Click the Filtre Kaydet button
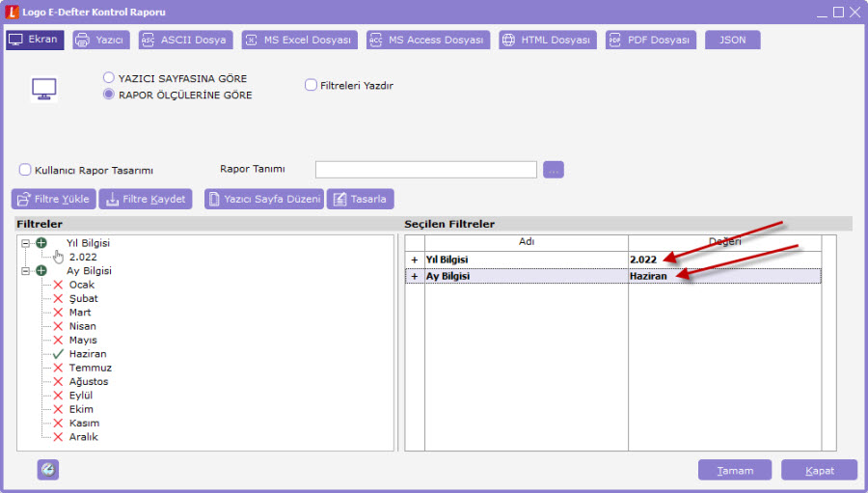This screenshot has height=493, width=868. tap(146, 199)
